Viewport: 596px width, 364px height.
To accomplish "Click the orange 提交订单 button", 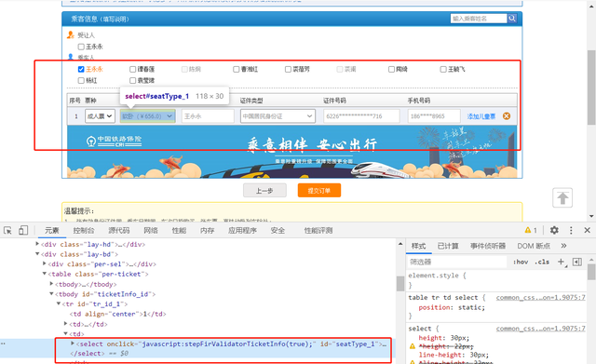I will pyautogui.click(x=319, y=190).
